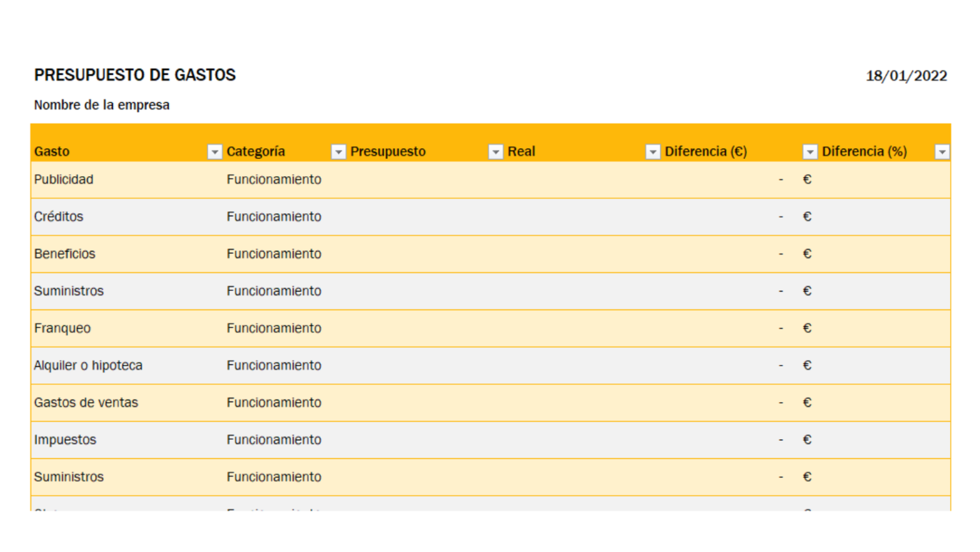Select the Publicidad expense cell
Image resolution: width=980 pixels, height=552 pixels.
[x=64, y=179]
